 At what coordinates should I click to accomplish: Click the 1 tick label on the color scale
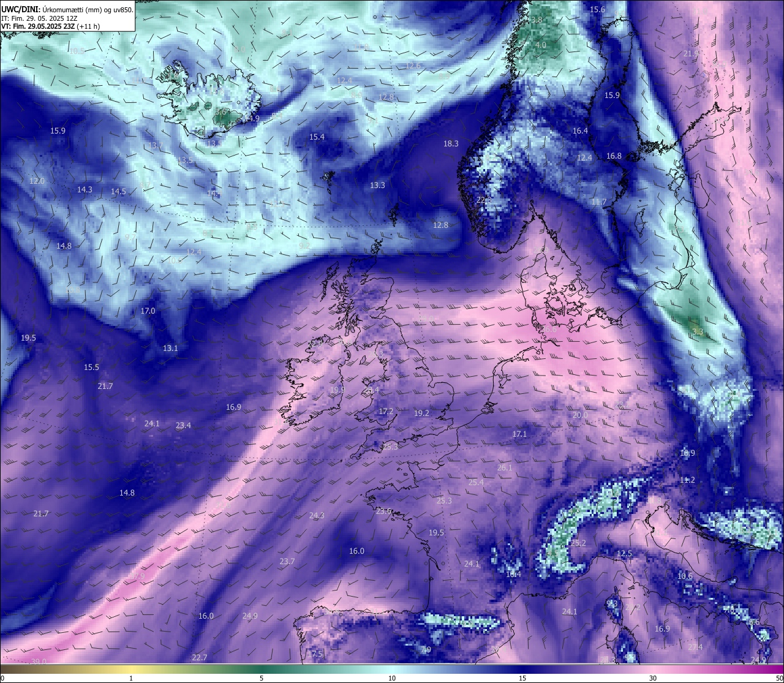131,678
